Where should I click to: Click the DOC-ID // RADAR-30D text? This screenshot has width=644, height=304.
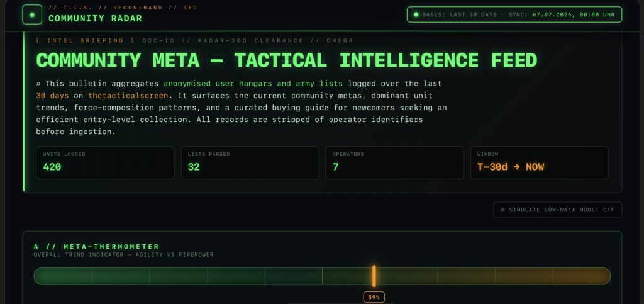tap(195, 41)
